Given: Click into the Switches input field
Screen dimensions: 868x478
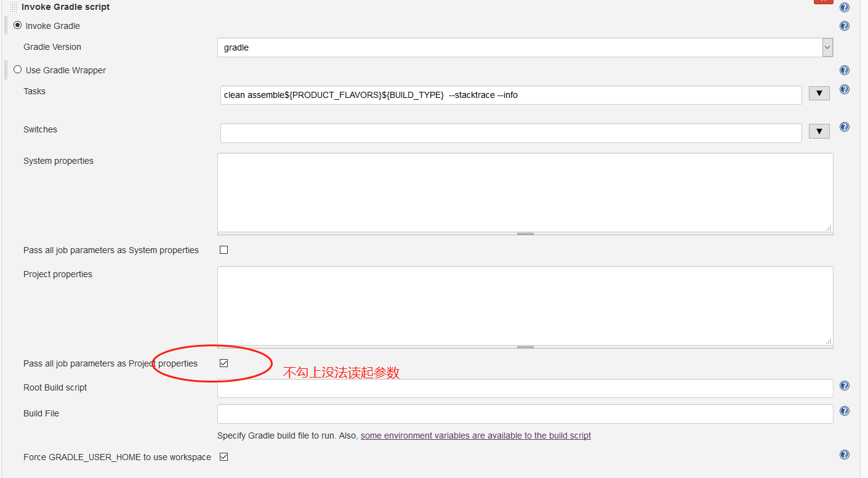Looking at the screenshot, I should [x=511, y=133].
